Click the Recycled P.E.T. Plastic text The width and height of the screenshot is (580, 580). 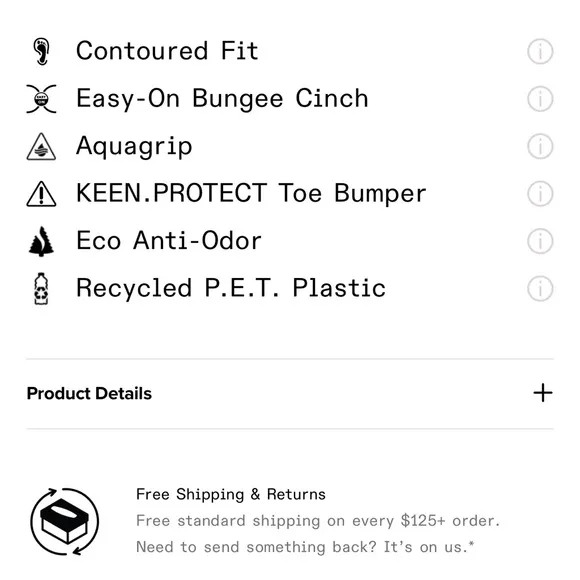click(x=231, y=288)
